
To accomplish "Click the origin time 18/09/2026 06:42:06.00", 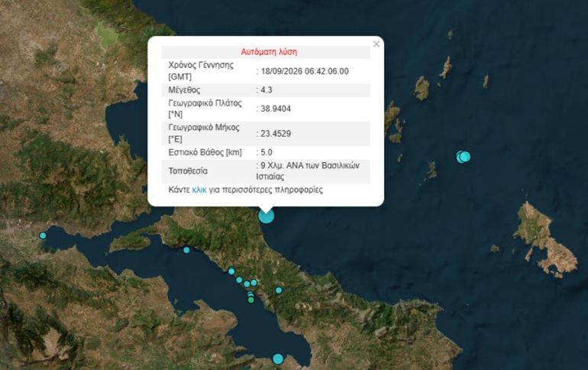I will 305,71.
